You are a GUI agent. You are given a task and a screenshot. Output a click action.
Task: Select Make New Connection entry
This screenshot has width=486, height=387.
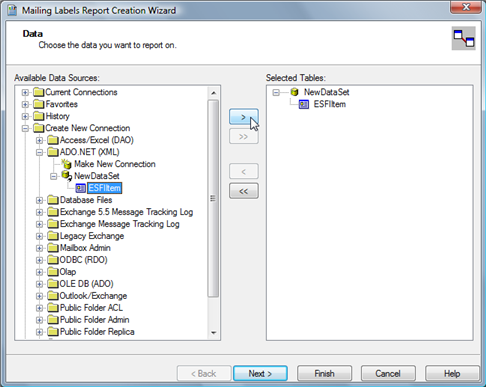[115, 164]
